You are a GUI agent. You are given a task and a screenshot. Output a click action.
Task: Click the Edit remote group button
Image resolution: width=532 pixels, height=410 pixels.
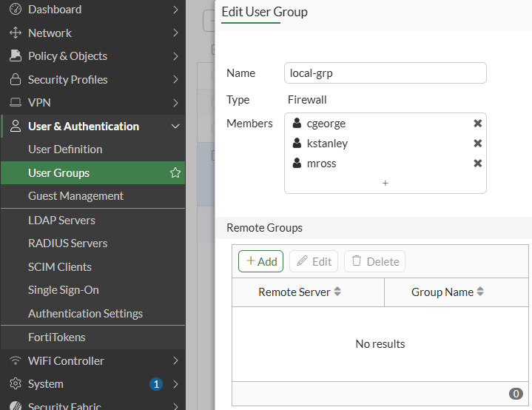[x=314, y=261]
